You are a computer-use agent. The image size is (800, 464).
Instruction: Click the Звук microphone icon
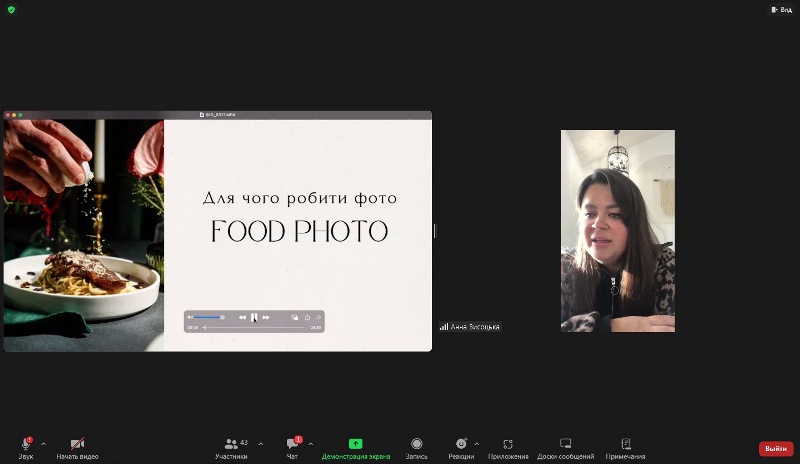(26, 444)
